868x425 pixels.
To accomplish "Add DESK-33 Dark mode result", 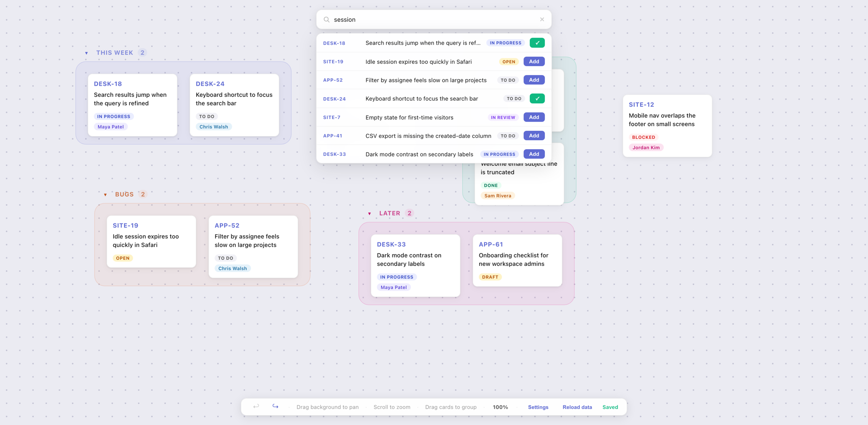I will (x=534, y=154).
